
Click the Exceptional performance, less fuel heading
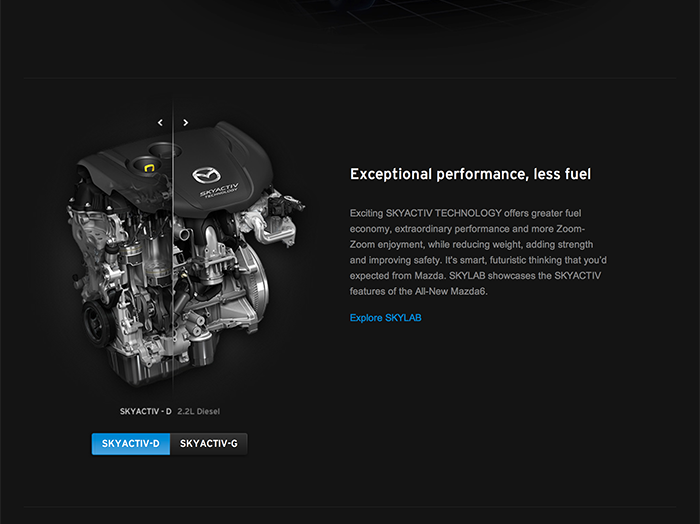pos(470,174)
